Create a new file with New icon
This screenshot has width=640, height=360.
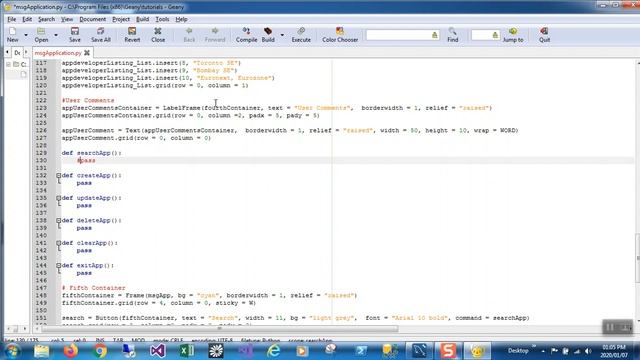coord(12,35)
